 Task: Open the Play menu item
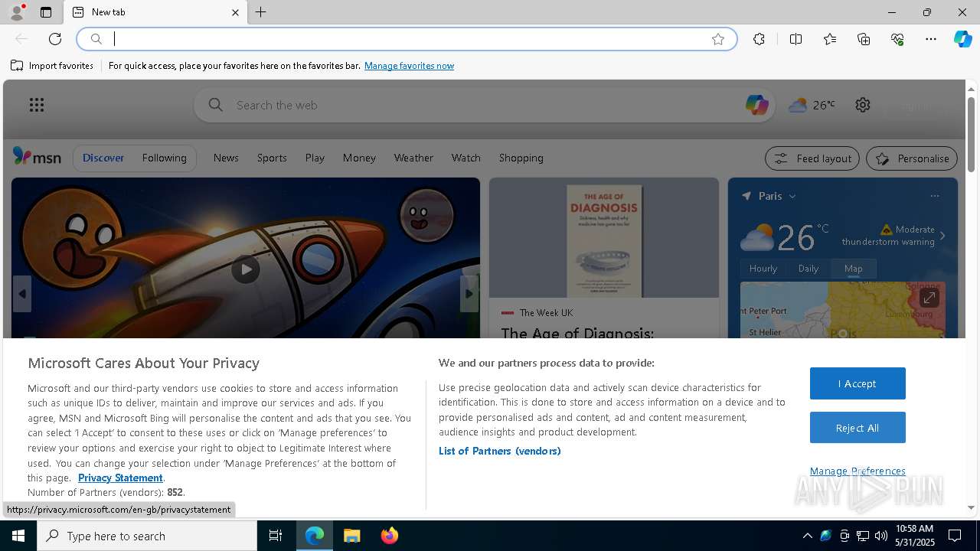pyautogui.click(x=315, y=158)
